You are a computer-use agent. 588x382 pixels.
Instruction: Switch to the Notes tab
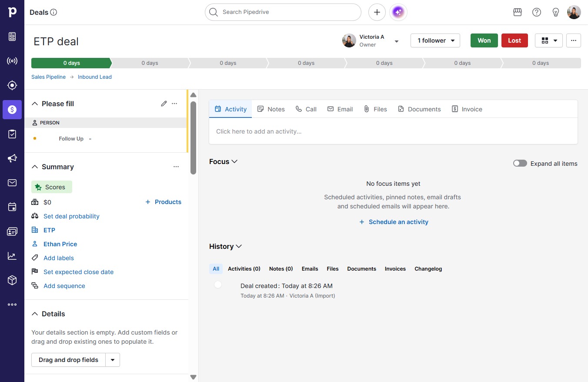[x=271, y=109]
